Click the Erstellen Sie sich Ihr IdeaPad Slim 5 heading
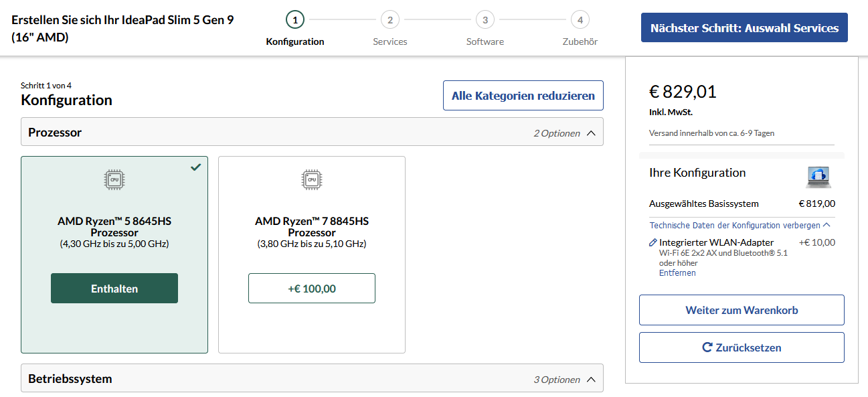The height and width of the screenshot is (397, 868). click(122, 28)
